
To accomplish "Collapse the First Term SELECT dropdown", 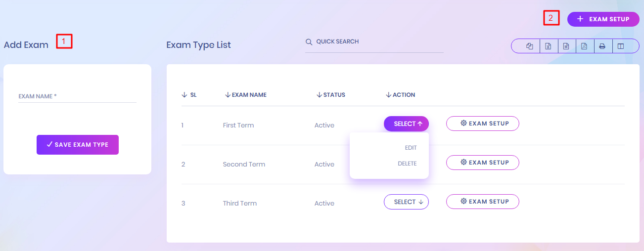I will tap(406, 124).
